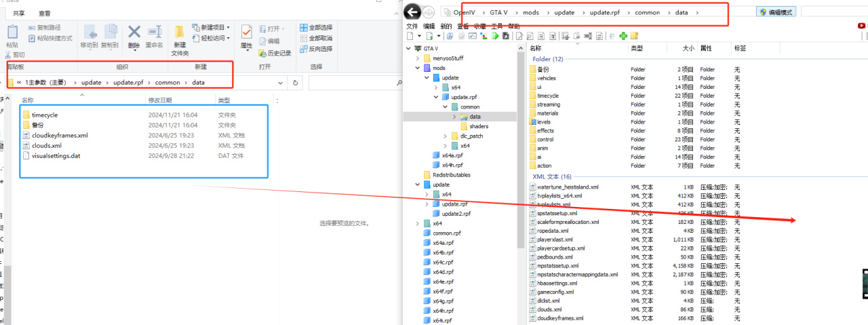Open Explorer address bar history dropdown
Image resolution: width=868 pixels, height=325 pixels.
(x=279, y=83)
